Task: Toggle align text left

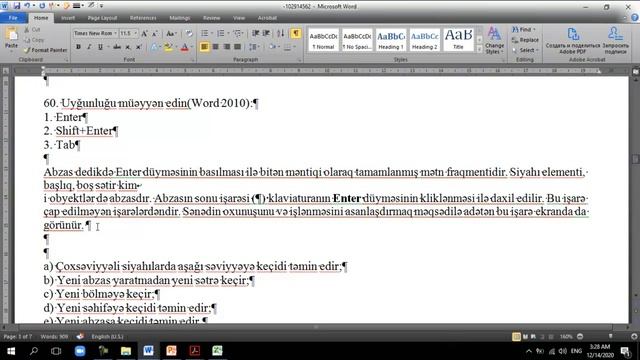Action: (204, 47)
